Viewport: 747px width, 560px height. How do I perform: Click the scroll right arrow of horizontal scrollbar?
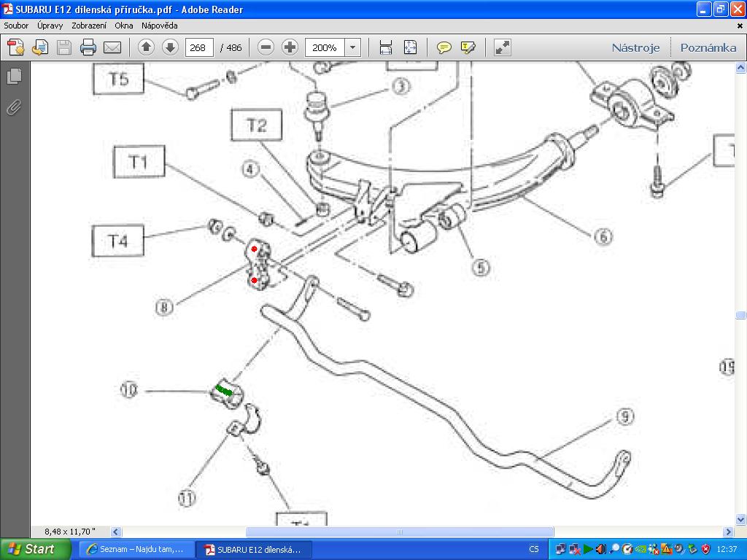[728, 532]
